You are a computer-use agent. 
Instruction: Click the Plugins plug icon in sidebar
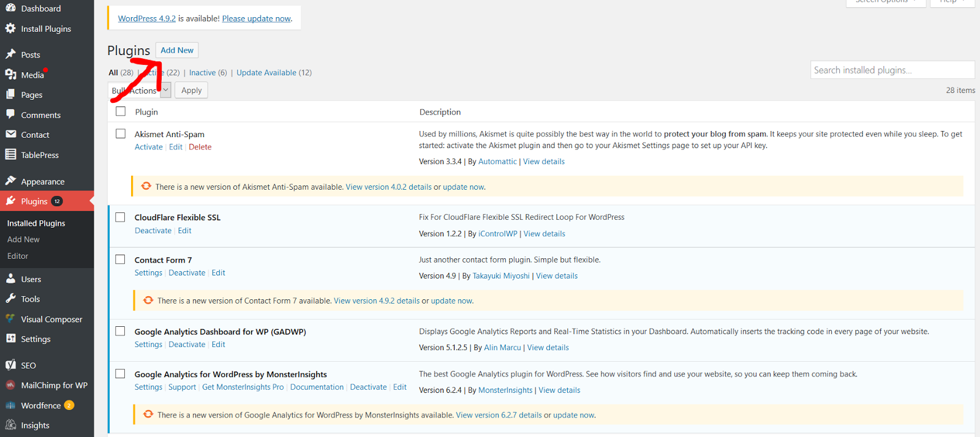coord(10,201)
